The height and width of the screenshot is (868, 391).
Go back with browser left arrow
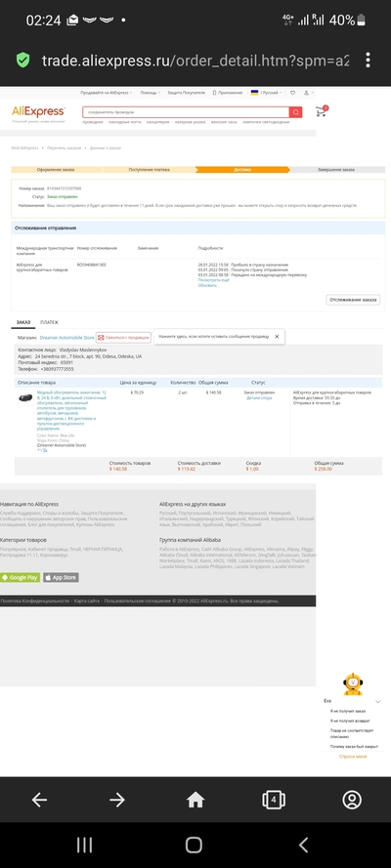(39, 800)
